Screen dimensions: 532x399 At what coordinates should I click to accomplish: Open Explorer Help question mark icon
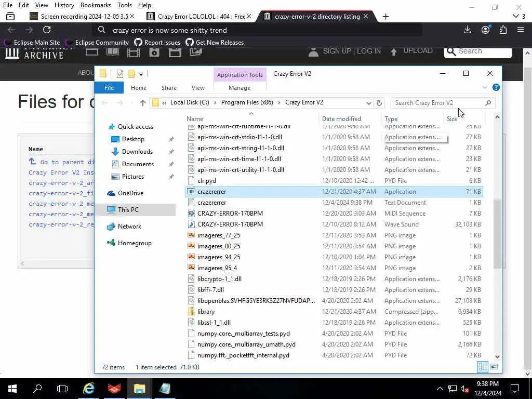pos(496,87)
